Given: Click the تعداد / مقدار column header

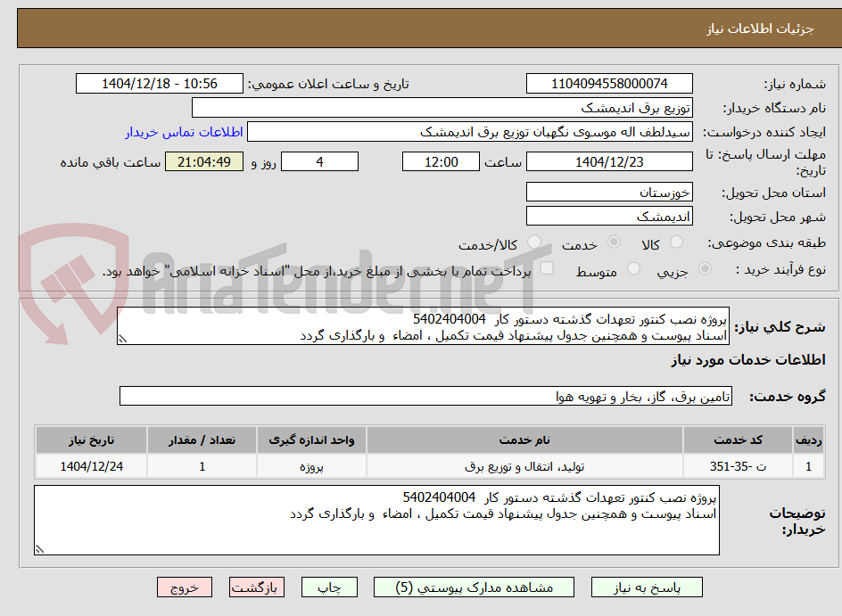Looking at the screenshot, I should point(202,440).
